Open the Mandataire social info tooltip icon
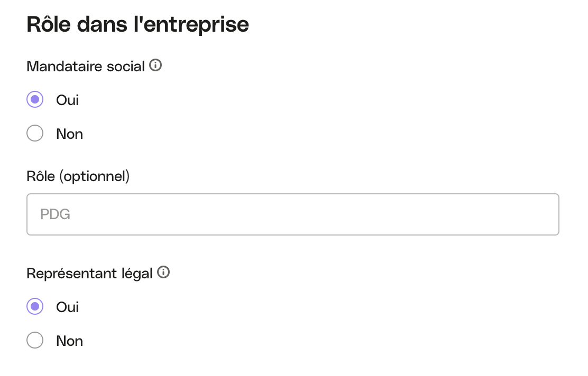 point(155,65)
